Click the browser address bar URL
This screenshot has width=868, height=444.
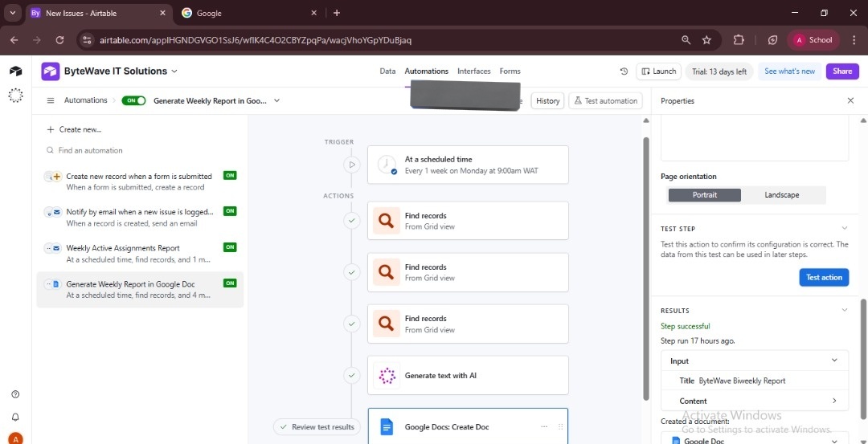click(256, 40)
